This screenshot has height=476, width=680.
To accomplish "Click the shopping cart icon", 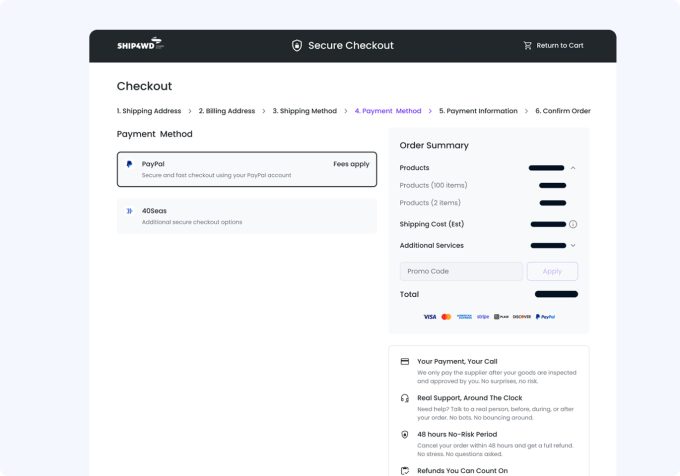I will coord(527,46).
